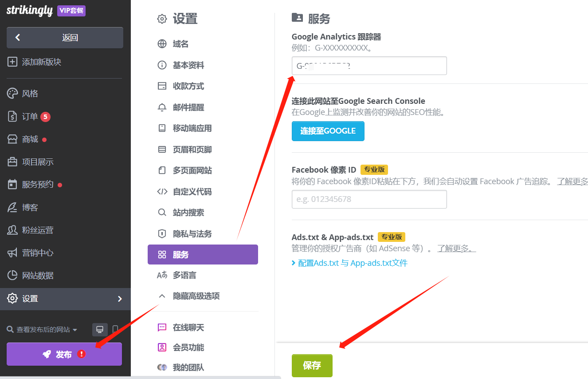588x379 pixels.
Task: Click 页眉和页脚 menu text
Action: [192, 150]
